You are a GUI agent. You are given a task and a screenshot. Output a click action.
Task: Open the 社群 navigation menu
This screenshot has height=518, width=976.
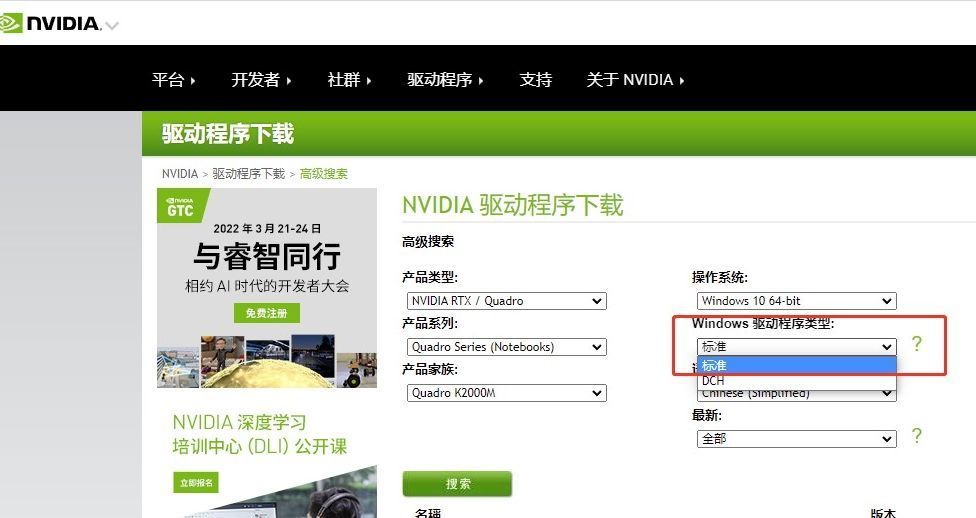(x=349, y=80)
